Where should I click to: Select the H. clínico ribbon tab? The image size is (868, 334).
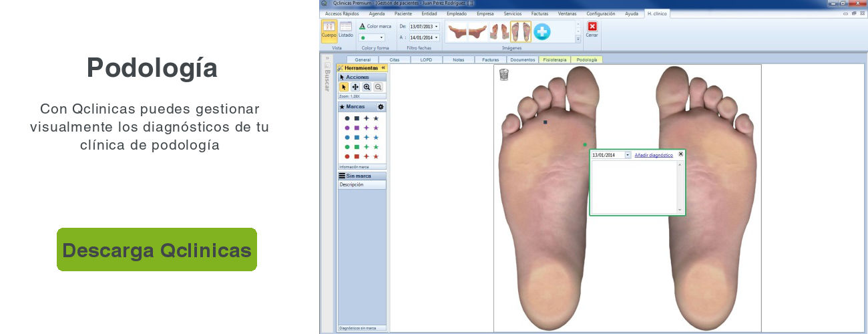(x=657, y=13)
